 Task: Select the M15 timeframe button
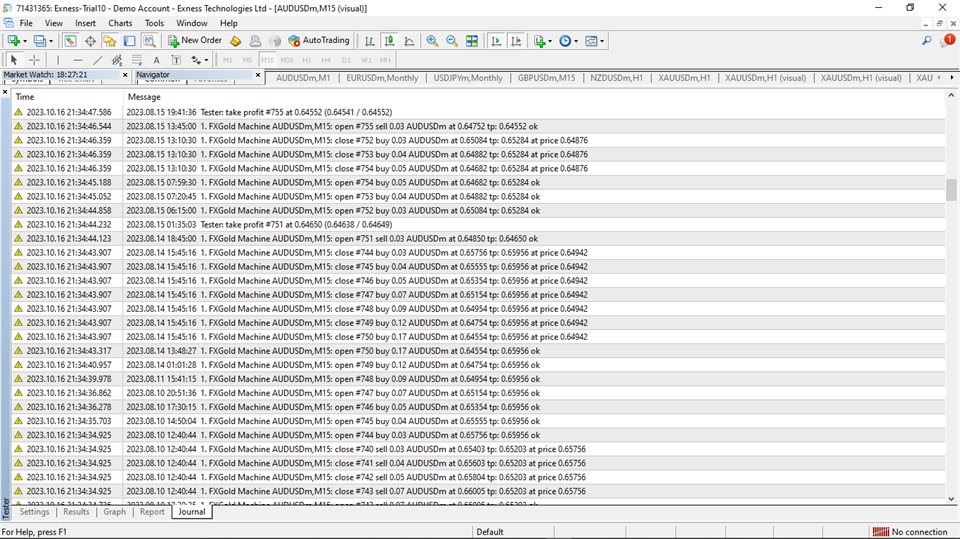coord(267,60)
